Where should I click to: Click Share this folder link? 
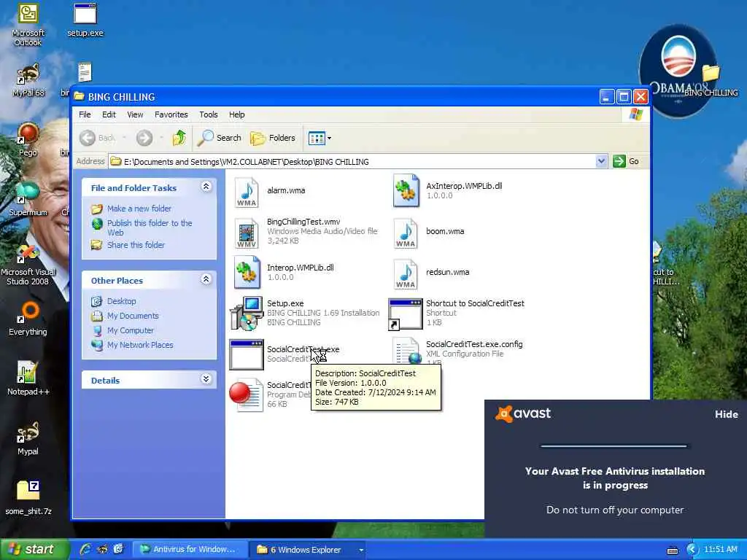click(x=136, y=245)
